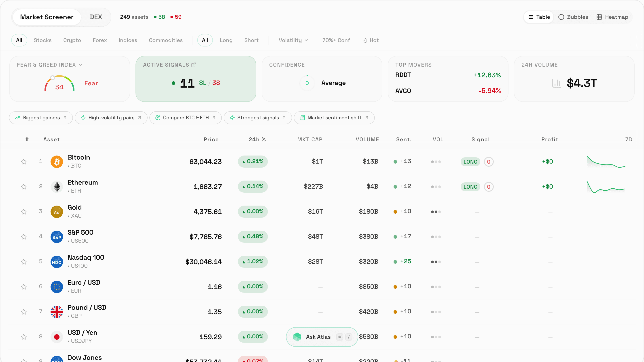644x362 pixels.
Task: Switch to the DEX tab
Action: pos(96,17)
